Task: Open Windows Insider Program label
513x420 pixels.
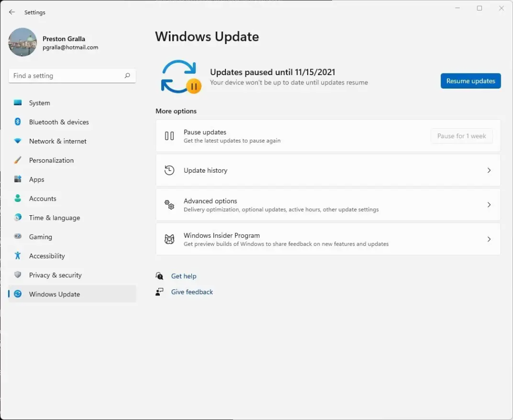Action: click(221, 235)
